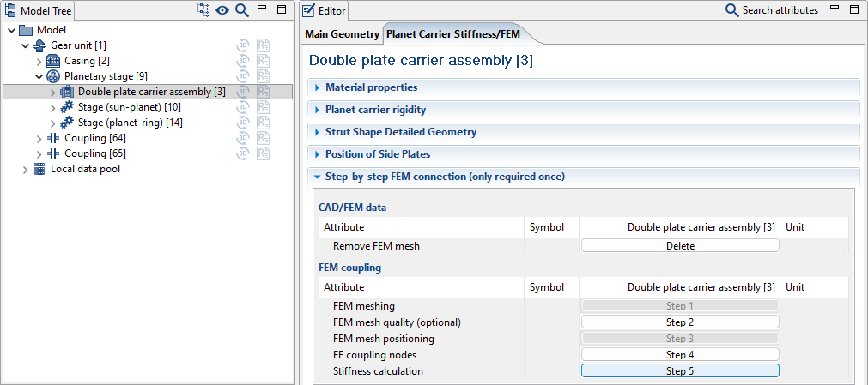Click the Planetary stage node icon

[x=53, y=76]
